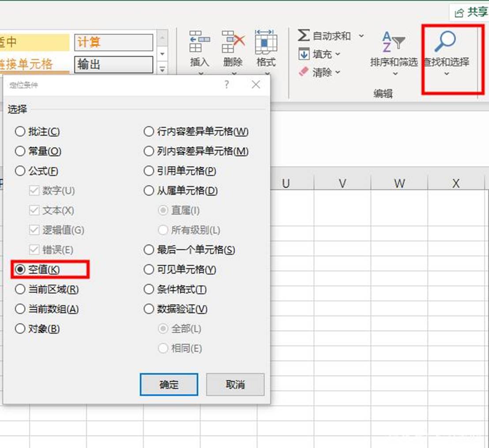Image resolution: width=489 pixels, height=448 pixels.
Task: Click the Share button icon
Action: (459, 13)
